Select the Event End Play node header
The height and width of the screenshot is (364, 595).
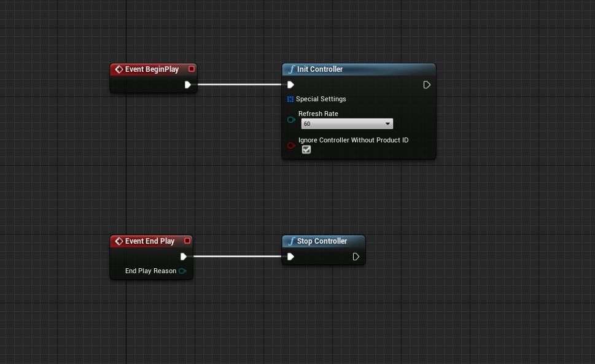pos(150,241)
